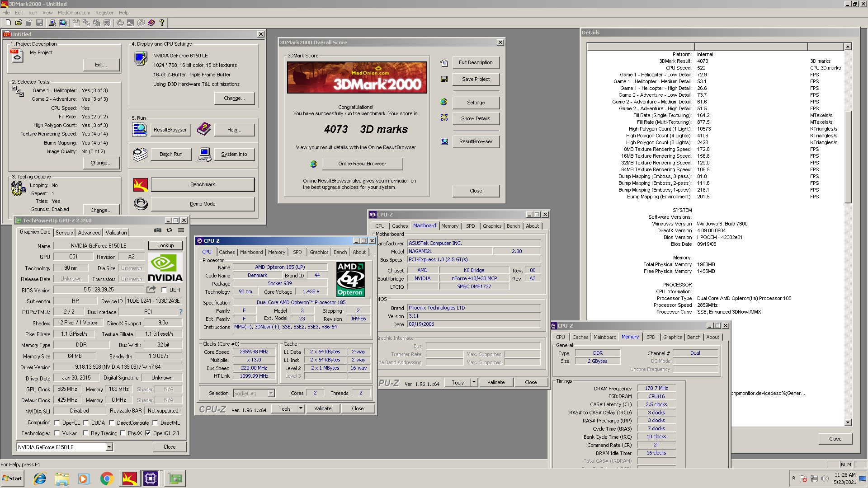This screenshot has height=488, width=868.
Task: Open the Socket #1 selection dropdown in CPU-Z
Action: [x=271, y=394]
